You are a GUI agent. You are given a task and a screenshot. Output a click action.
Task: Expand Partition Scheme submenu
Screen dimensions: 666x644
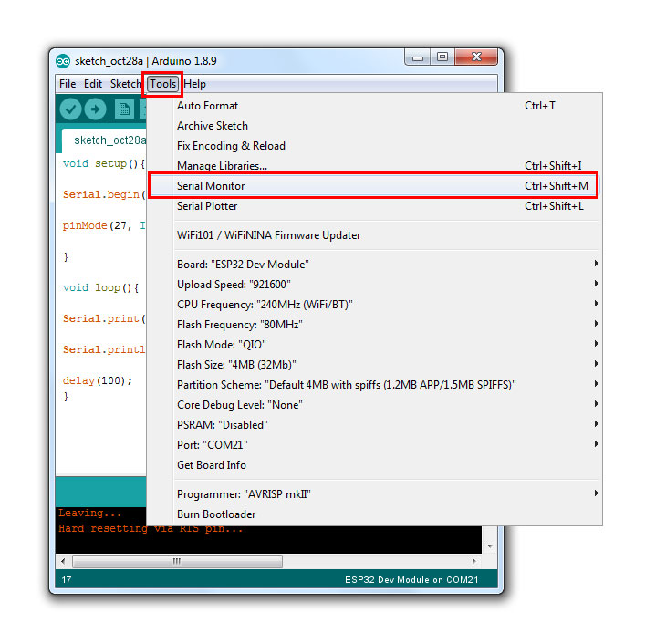(375, 385)
